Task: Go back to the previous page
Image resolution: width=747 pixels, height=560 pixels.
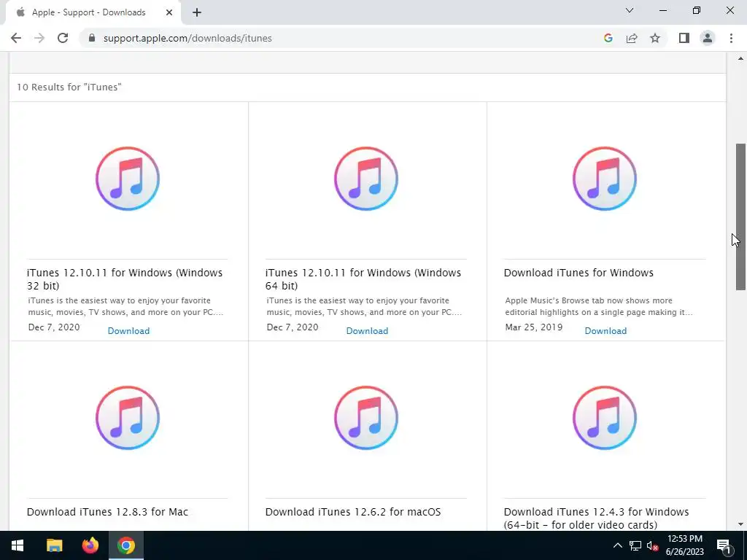Action: coord(16,38)
